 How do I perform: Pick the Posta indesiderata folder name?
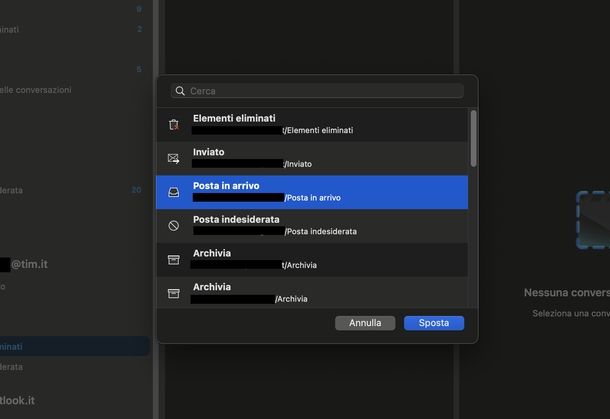[x=236, y=219]
